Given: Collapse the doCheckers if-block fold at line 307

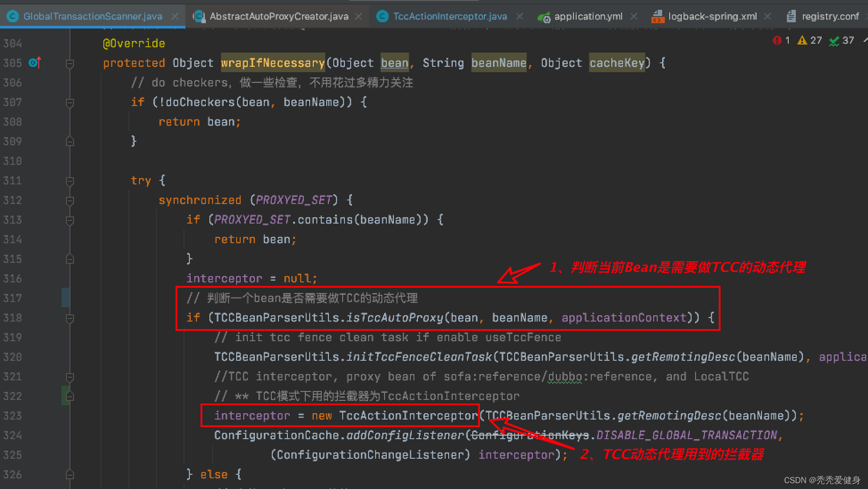Looking at the screenshot, I should (70, 103).
